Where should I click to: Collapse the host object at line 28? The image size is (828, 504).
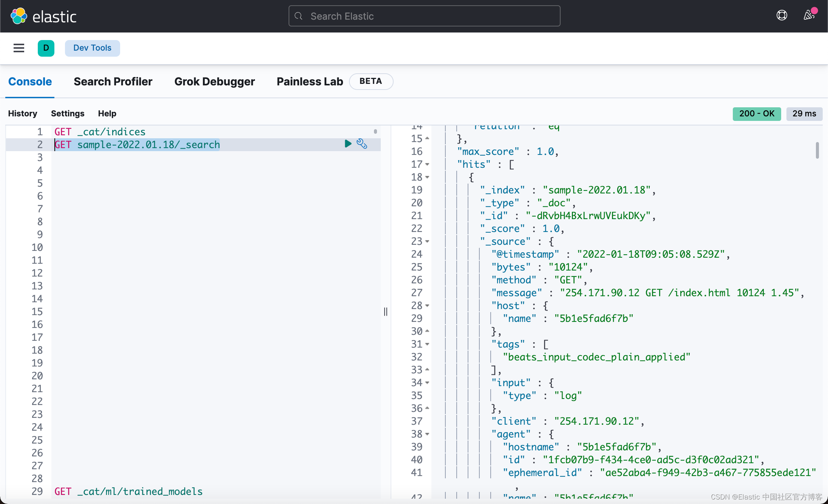coord(427,306)
